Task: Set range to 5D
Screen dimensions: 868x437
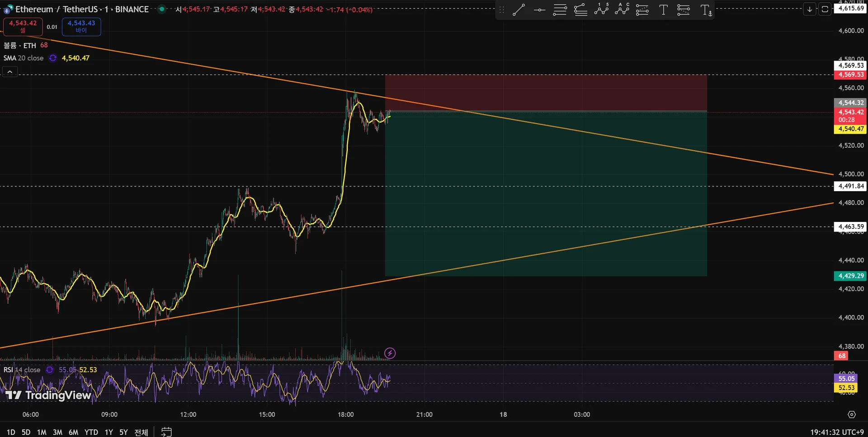Action: click(26, 432)
